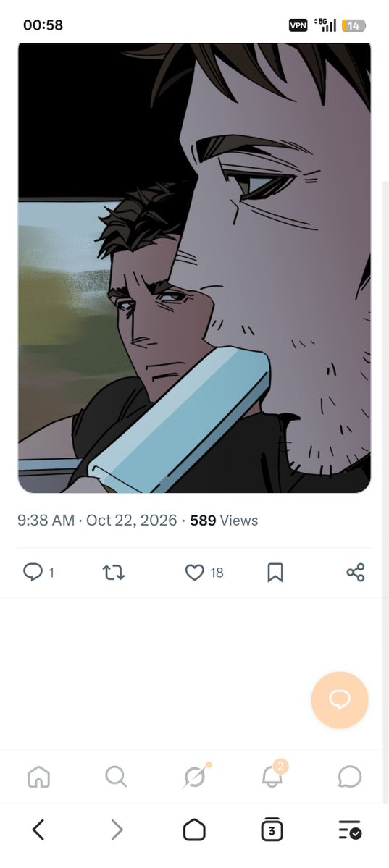Open Notifications bell with badge

coord(272,775)
